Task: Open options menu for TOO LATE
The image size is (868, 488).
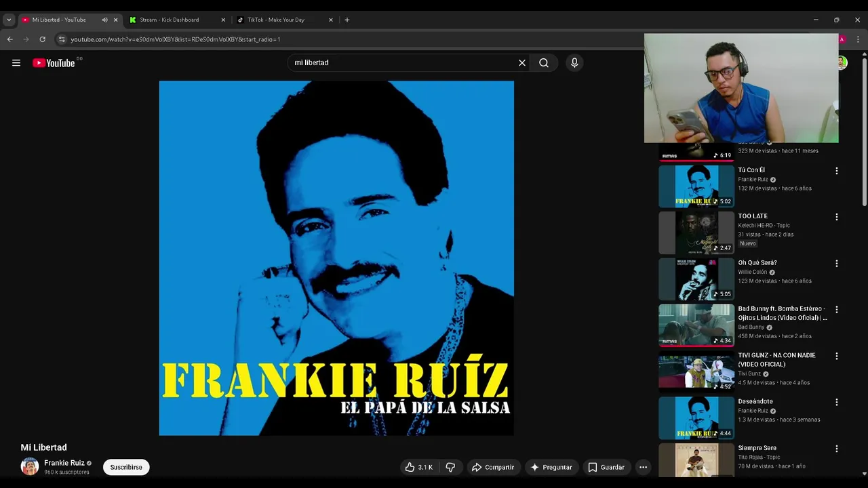Action: (836, 217)
